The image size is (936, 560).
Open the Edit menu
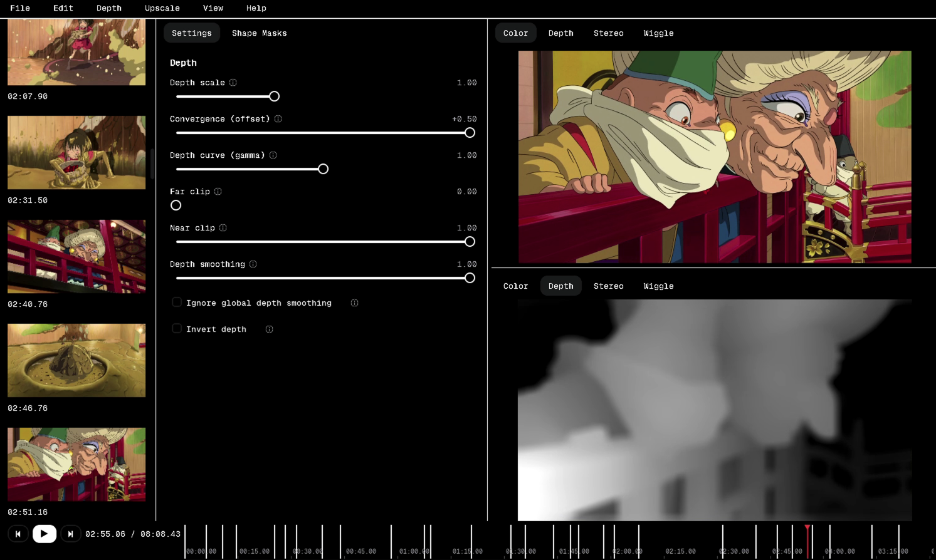click(63, 8)
